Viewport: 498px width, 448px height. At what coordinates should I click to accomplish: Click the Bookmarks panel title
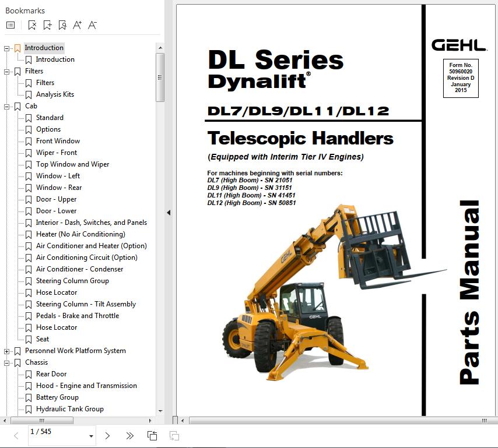point(25,11)
